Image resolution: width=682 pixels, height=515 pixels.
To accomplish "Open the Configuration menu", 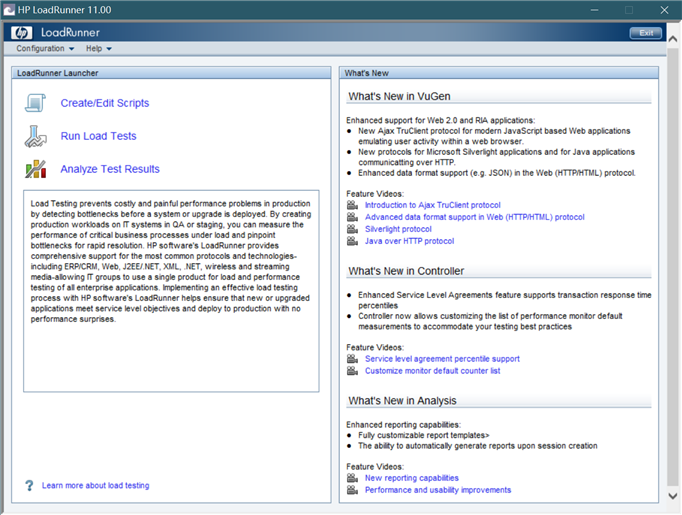I will pyautogui.click(x=45, y=49).
